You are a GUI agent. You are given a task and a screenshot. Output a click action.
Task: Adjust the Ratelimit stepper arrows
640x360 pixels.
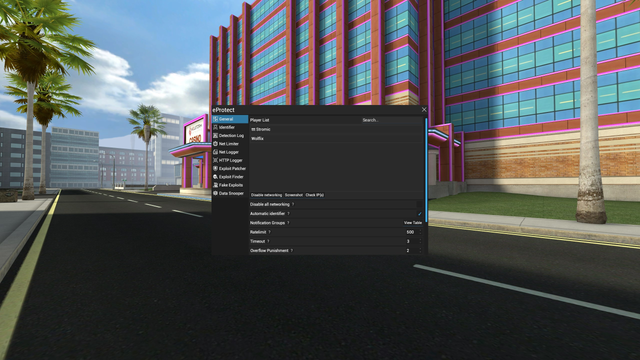[420, 232]
